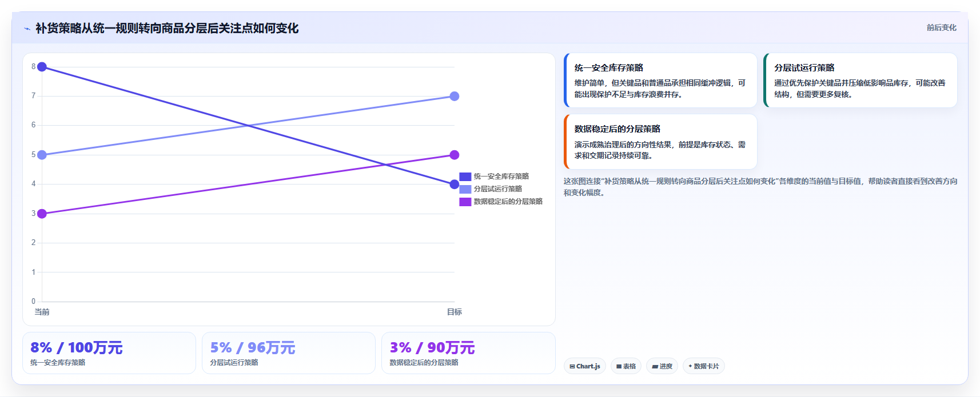Click the header icon beside the title

point(27,29)
